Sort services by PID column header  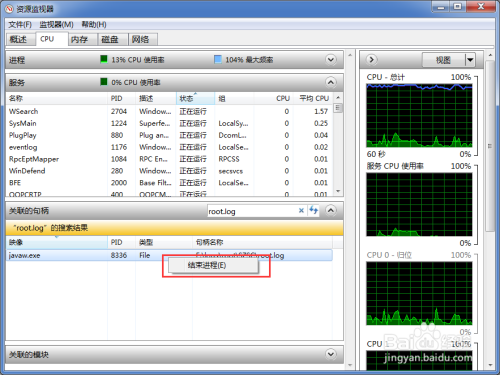[x=122, y=98]
